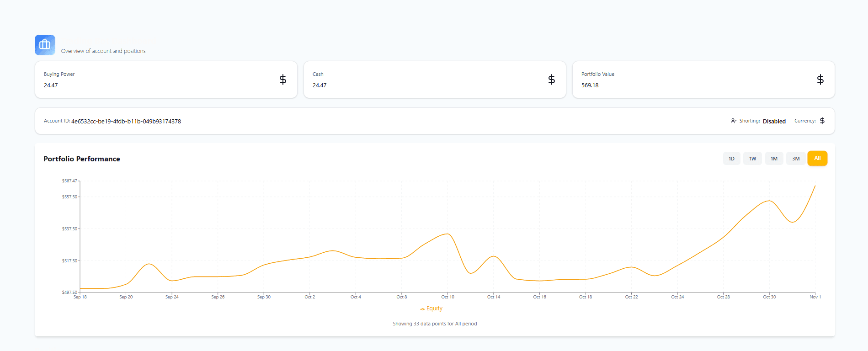Click the Shorting Disabled status
The height and width of the screenshot is (351, 868).
pyautogui.click(x=774, y=121)
